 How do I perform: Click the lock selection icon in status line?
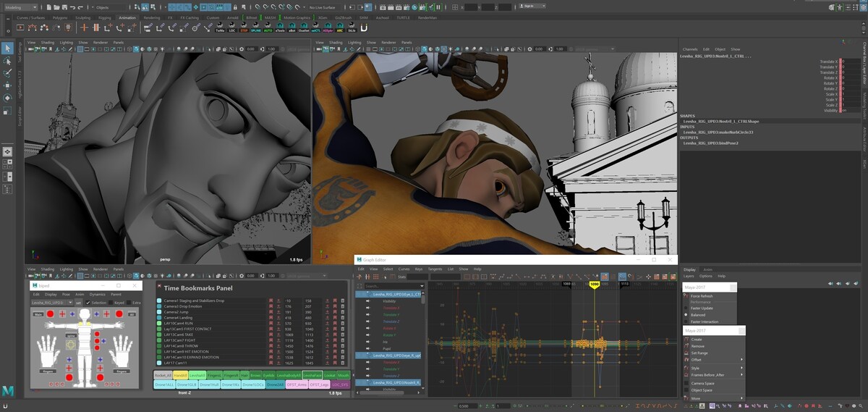coord(235,7)
